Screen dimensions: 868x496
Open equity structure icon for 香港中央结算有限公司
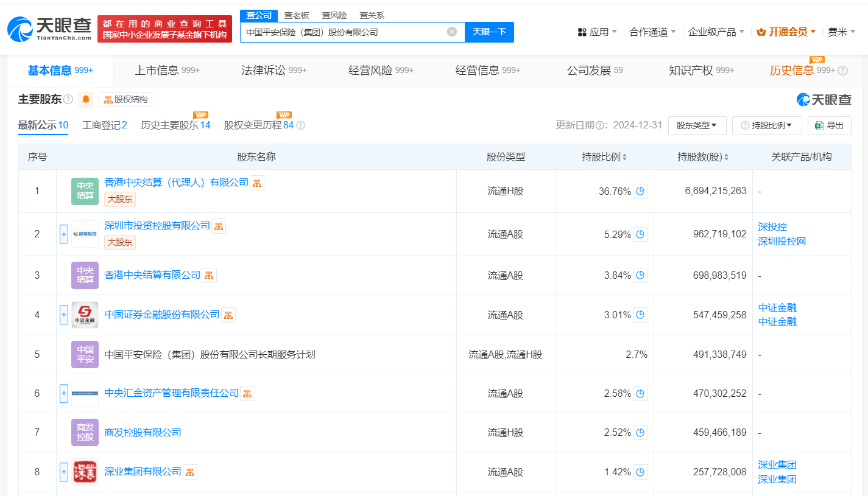tap(209, 275)
